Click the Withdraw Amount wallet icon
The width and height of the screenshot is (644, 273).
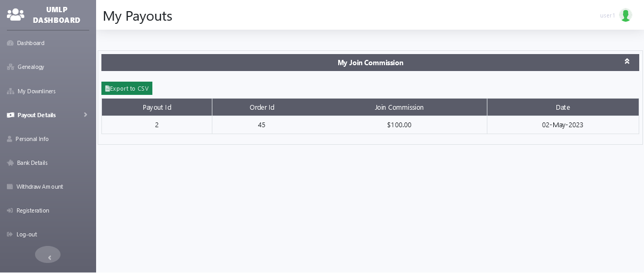(x=10, y=187)
